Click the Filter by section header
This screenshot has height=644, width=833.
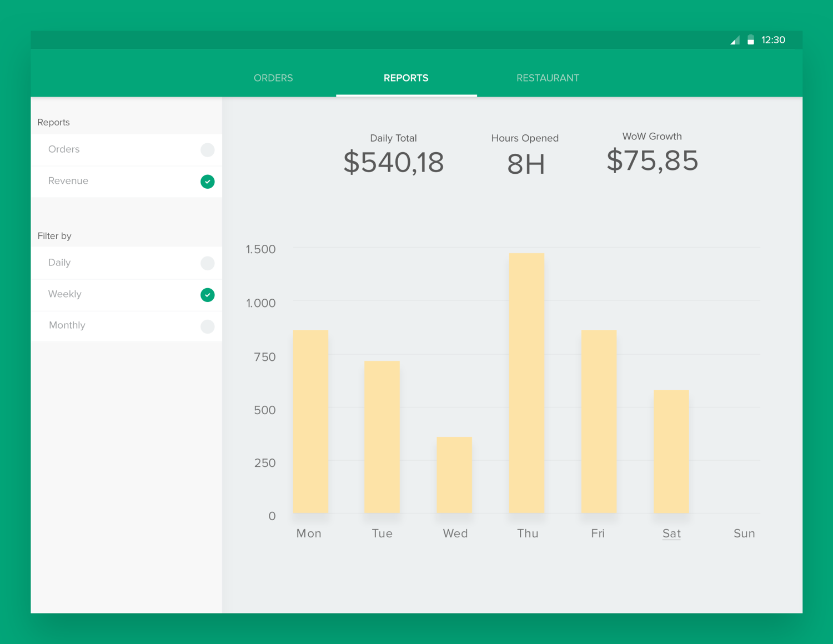pyautogui.click(x=54, y=236)
